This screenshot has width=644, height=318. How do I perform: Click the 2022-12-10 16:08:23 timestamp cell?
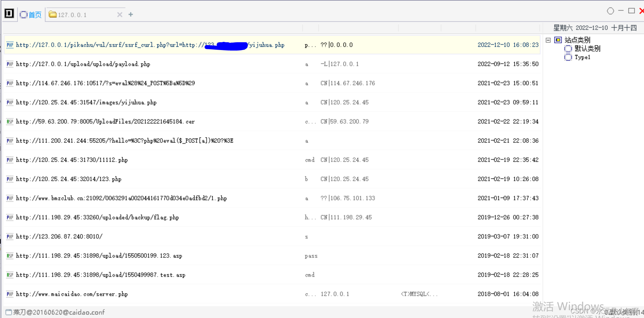click(x=508, y=45)
